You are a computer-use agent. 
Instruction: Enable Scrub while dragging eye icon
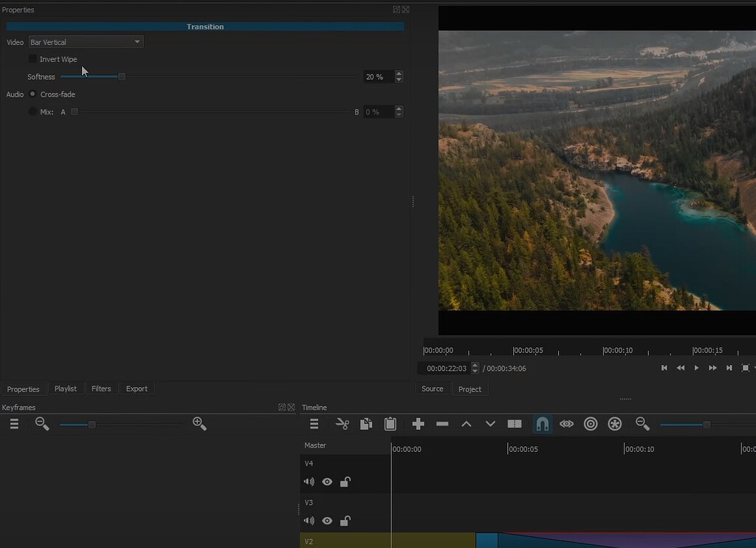point(566,424)
